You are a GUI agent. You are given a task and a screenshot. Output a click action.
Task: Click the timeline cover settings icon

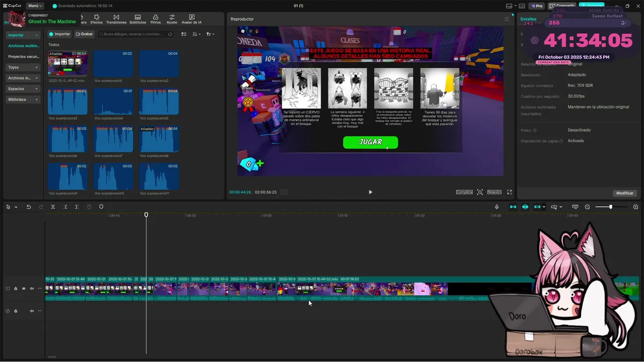coord(575,207)
